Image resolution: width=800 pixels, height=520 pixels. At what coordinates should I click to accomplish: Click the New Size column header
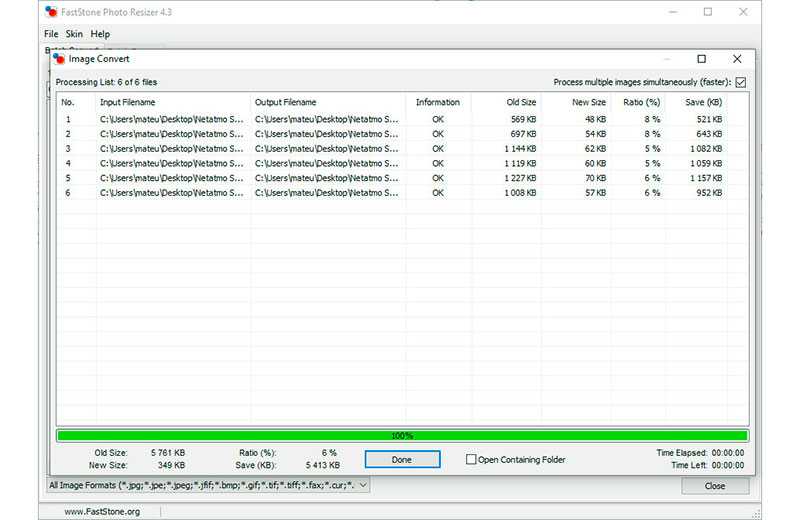click(589, 102)
